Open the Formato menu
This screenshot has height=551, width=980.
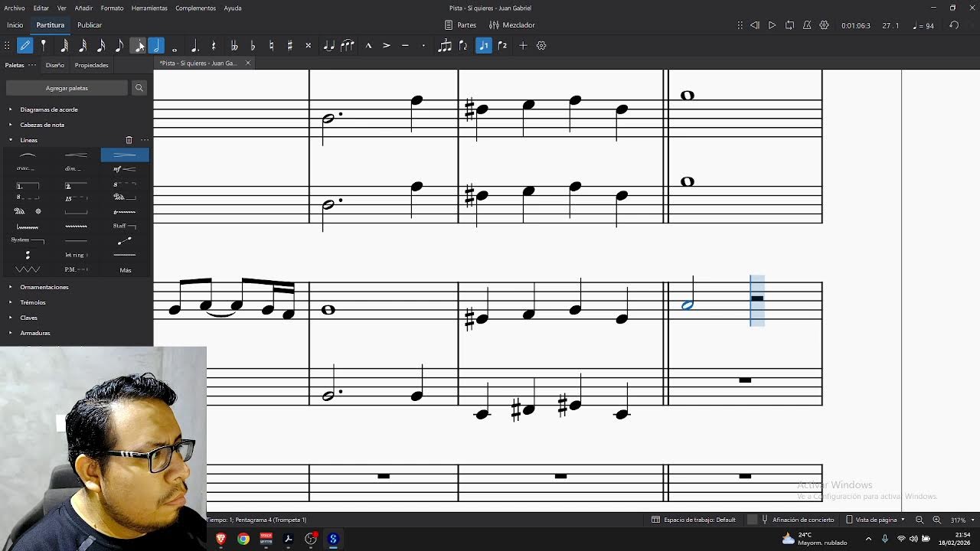[112, 8]
